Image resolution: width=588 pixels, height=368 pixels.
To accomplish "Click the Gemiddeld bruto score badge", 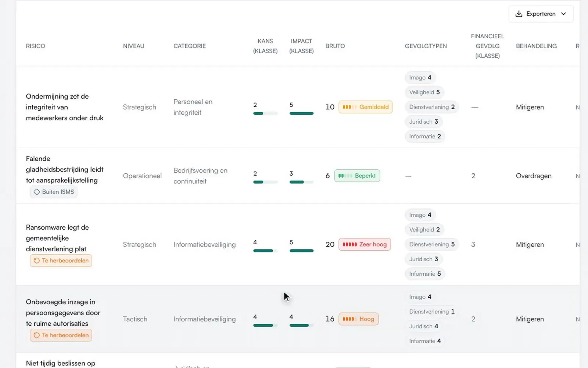I will click(x=366, y=107).
